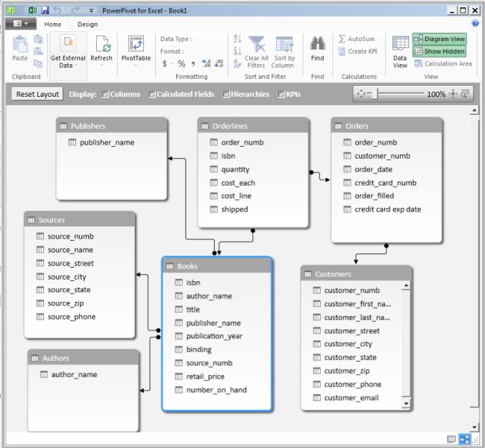This screenshot has width=485, height=448.
Task: Open the Home ribbon tab
Action: point(52,24)
